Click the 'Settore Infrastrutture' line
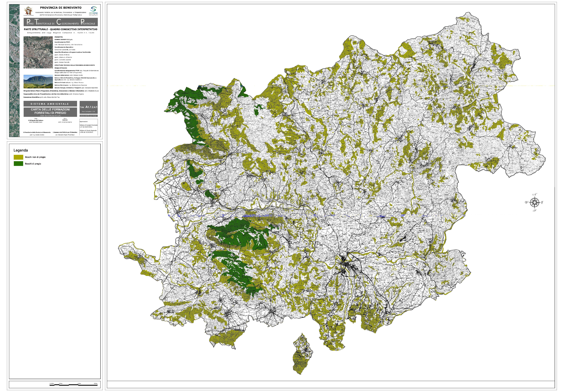This screenshot has height=392, width=564. coord(69,83)
